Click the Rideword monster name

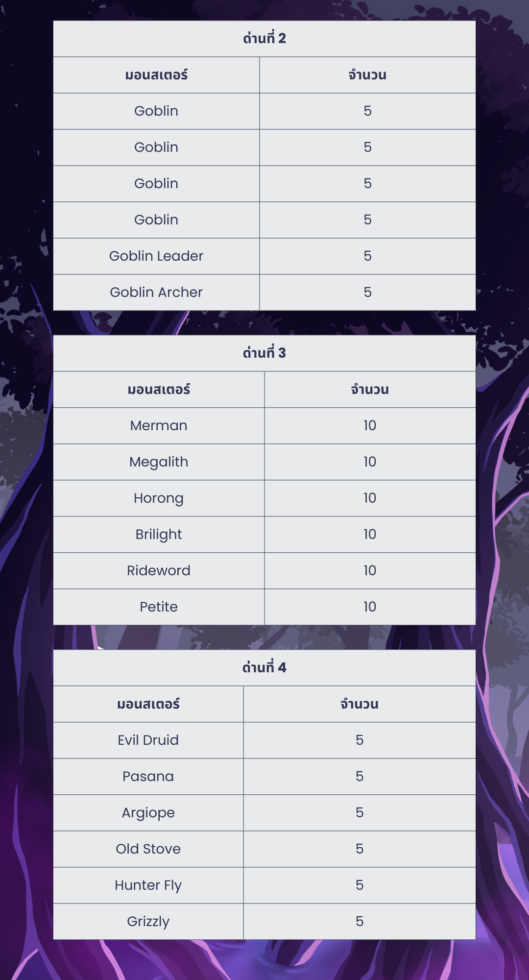pyautogui.click(x=159, y=571)
